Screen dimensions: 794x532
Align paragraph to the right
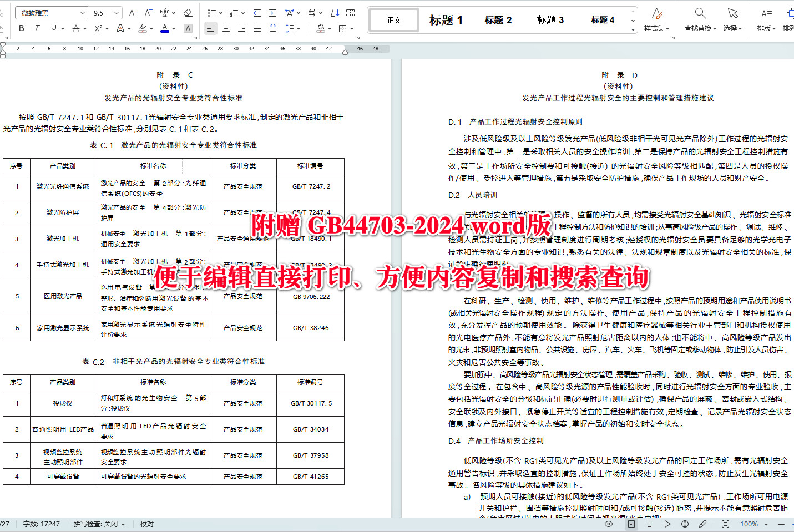[241, 28]
